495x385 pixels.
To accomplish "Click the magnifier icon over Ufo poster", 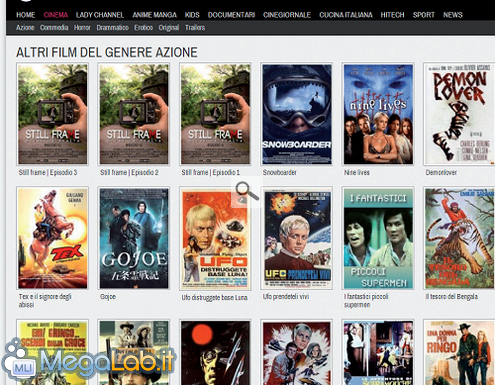I will 247,191.
